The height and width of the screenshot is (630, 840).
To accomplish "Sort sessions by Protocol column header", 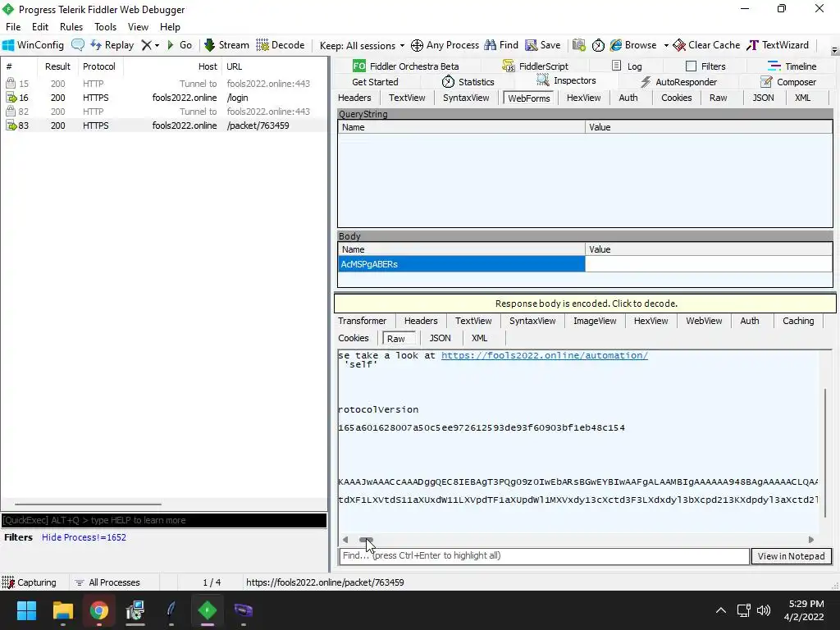I will (x=99, y=66).
